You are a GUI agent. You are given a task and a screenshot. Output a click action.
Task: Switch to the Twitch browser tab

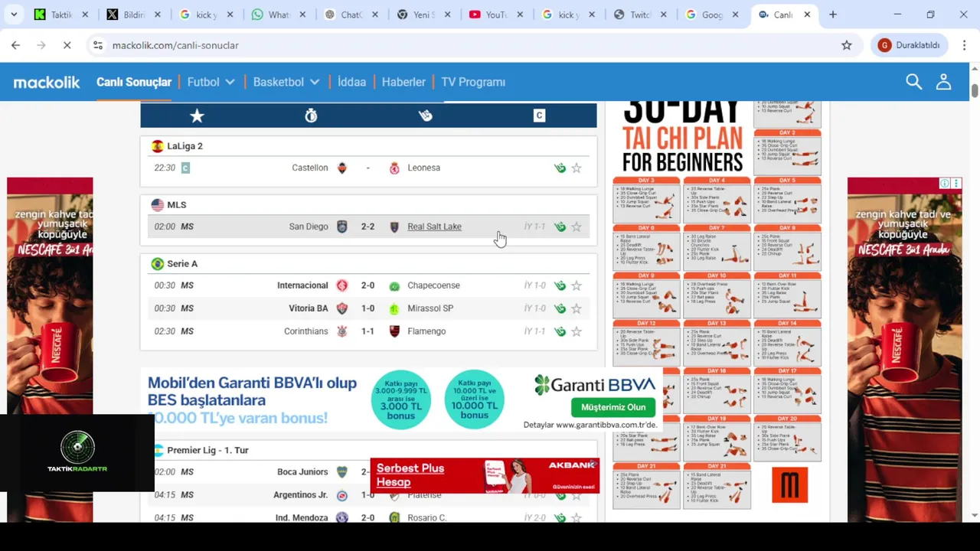point(640,15)
